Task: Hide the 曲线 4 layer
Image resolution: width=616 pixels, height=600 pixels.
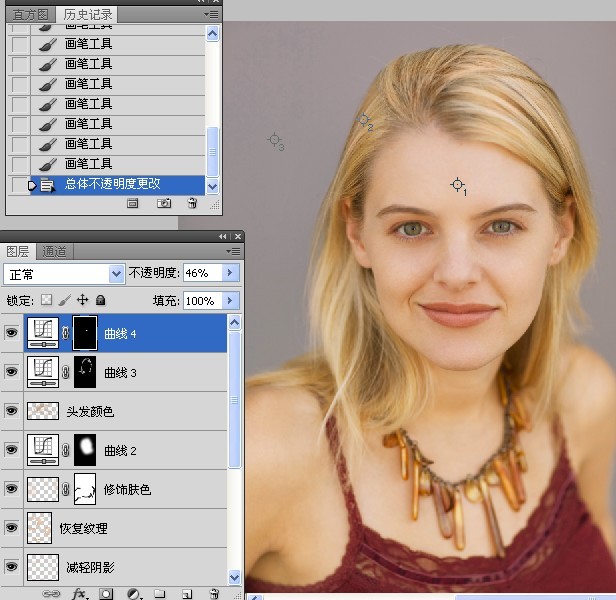Action: [12, 333]
